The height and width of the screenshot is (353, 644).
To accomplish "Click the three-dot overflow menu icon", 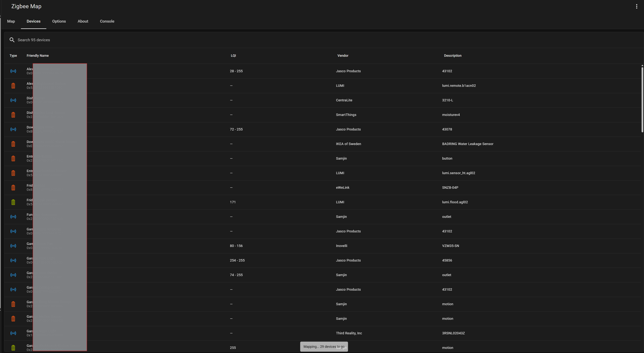I will coord(637,7).
